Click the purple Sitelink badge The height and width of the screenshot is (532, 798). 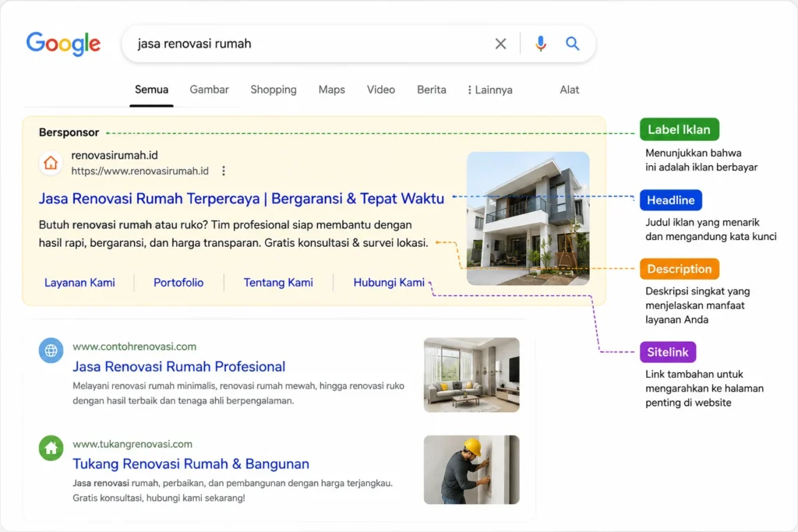[668, 352]
